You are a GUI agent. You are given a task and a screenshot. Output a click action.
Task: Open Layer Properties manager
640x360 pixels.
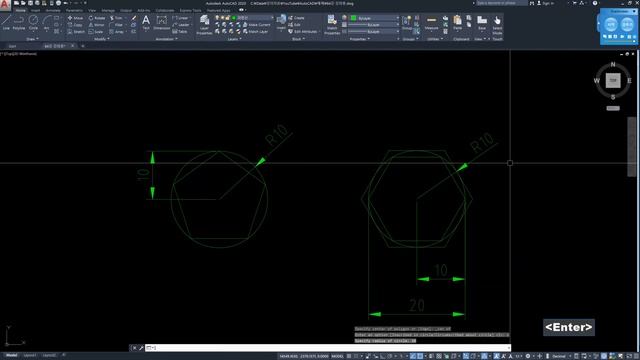pos(204,24)
